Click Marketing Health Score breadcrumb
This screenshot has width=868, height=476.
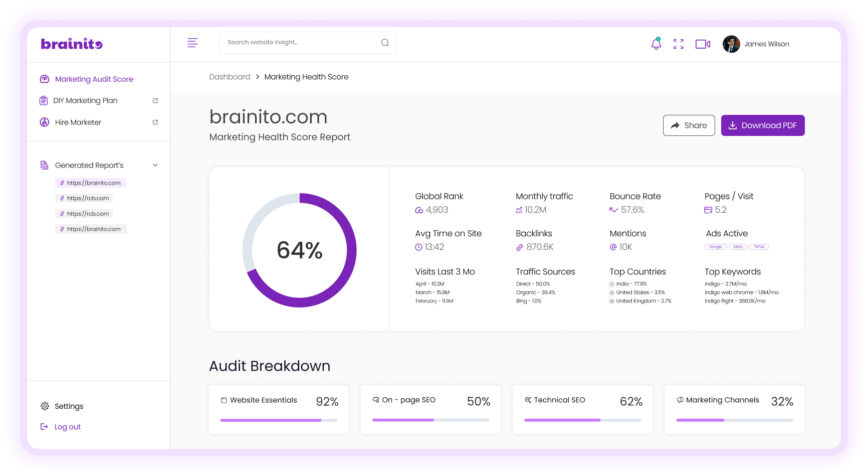pyautogui.click(x=306, y=77)
